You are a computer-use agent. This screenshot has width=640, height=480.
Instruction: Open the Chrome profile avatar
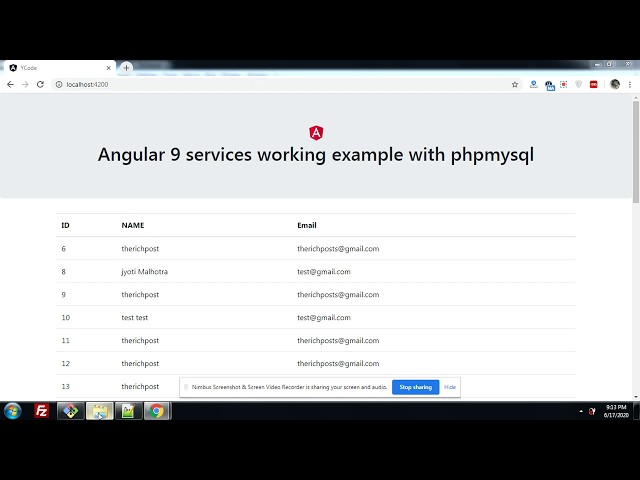(x=615, y=84)
